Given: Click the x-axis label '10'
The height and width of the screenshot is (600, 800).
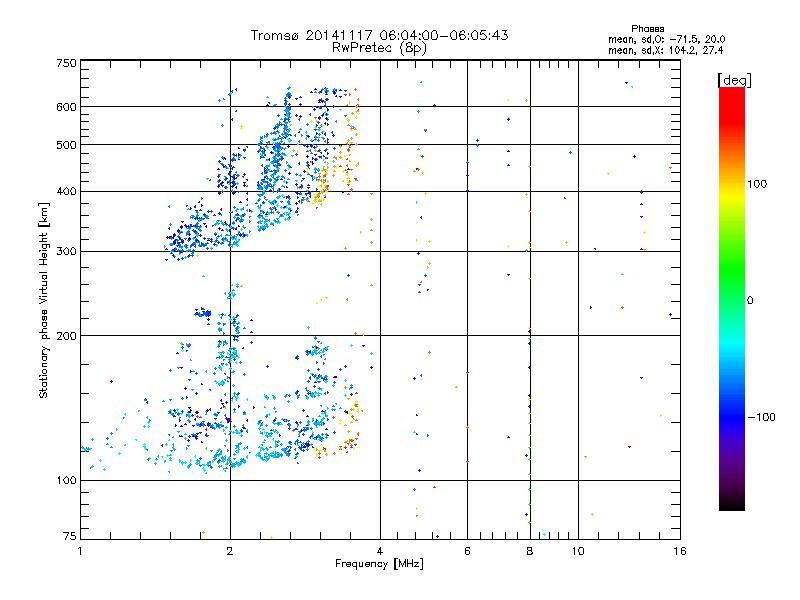Looking at the screenshot, I should tap(578, 551).
